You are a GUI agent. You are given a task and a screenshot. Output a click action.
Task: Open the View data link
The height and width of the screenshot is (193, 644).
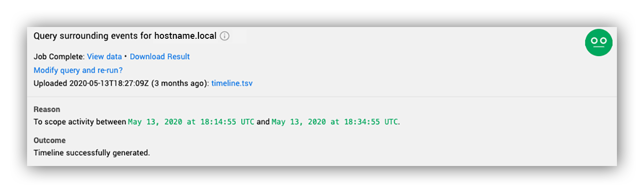coord(104,56)
